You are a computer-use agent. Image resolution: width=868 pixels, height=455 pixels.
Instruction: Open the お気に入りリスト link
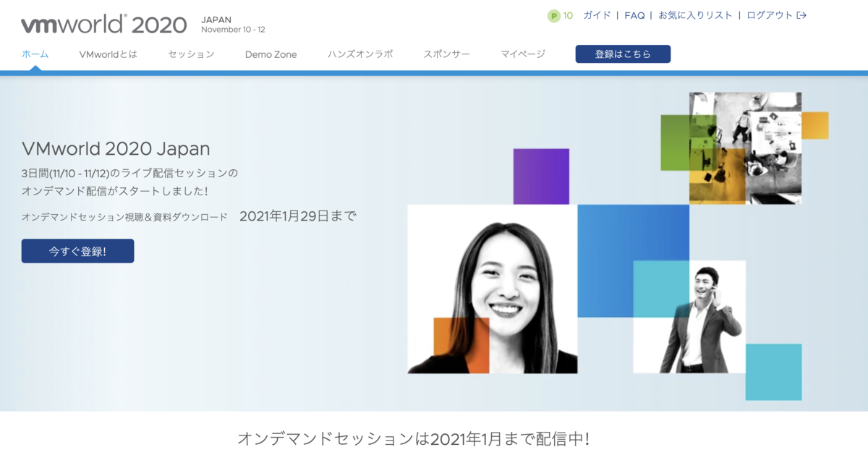[x=695, y=15]
